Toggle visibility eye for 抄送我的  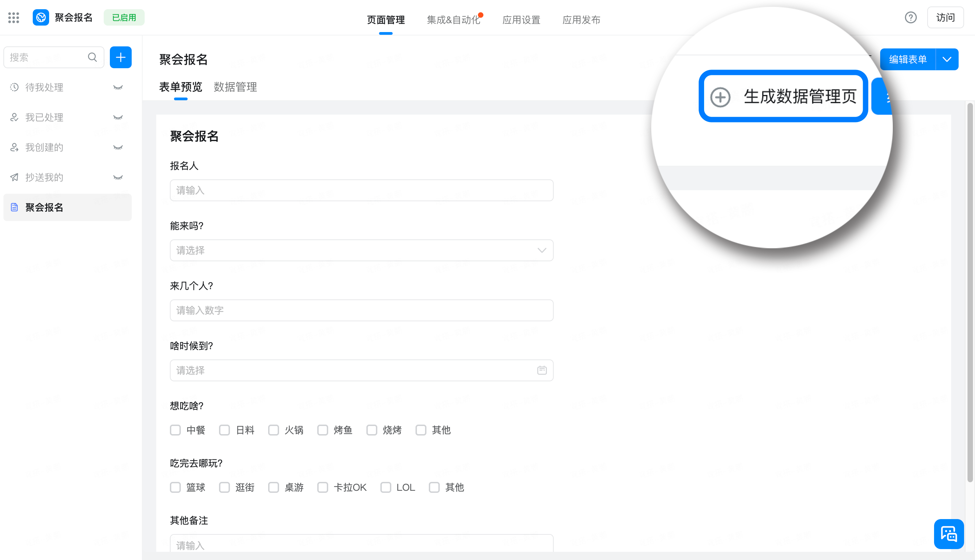[118, 177]
